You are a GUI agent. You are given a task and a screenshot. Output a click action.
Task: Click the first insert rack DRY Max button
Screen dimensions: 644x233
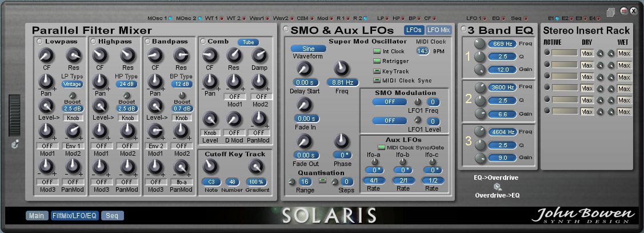[587, 53]
